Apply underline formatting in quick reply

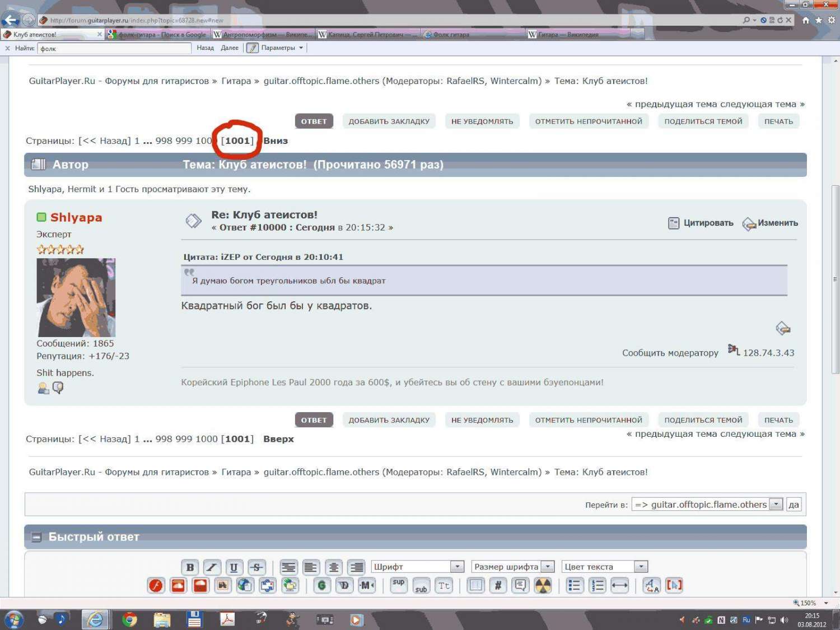[234, 567]
